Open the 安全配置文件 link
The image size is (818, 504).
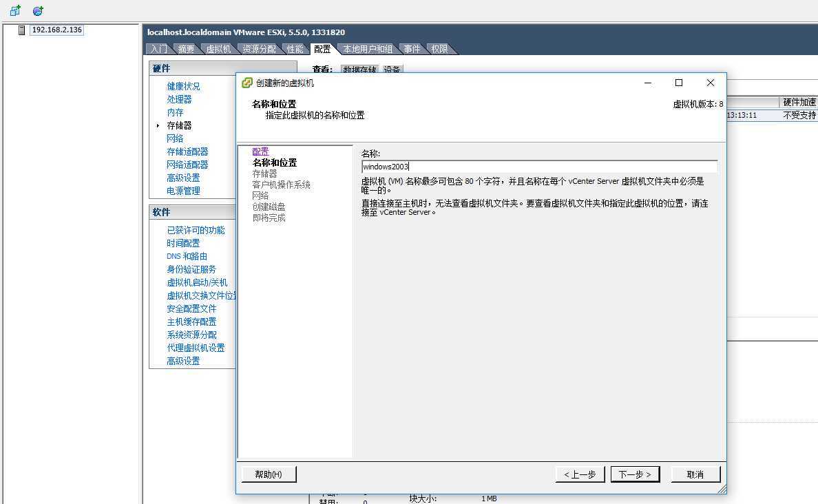pyautogui.click(x=191, y=308)
